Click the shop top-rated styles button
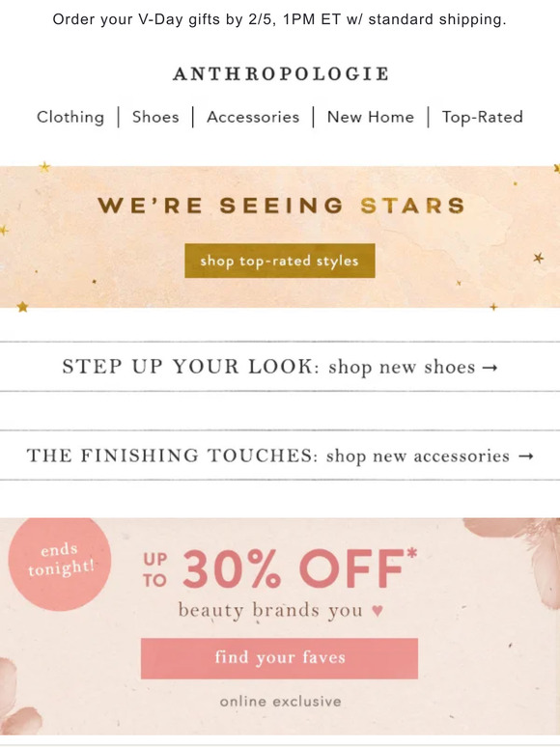This screenshot has width=560, height=747. 280,261
